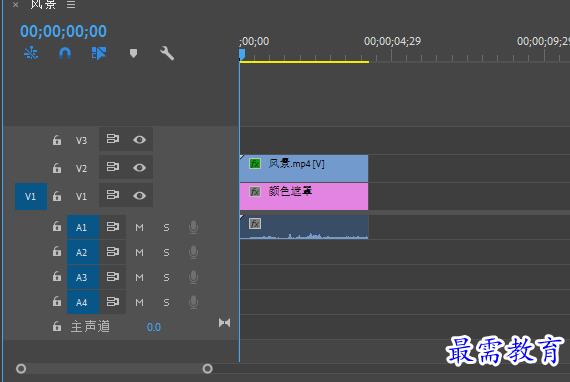Toggle the Snap magnet icon

pos(65,53)
